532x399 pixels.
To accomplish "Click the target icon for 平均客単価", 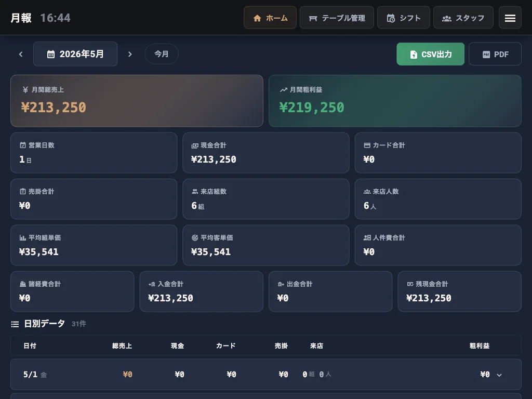I will pyautogui.click(x=195, y=238).
